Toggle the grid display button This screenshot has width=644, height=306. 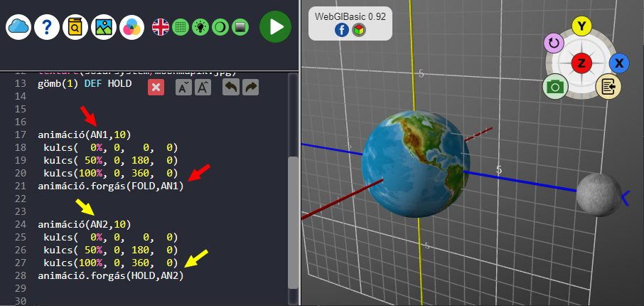(181, 27)
